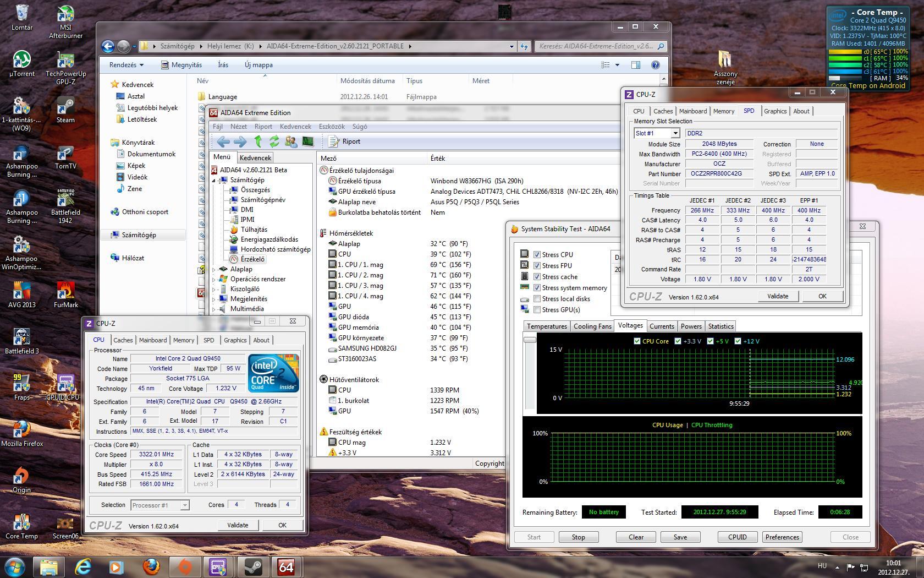
Task: Open the Fraps desktop icon
Action: 22,388
